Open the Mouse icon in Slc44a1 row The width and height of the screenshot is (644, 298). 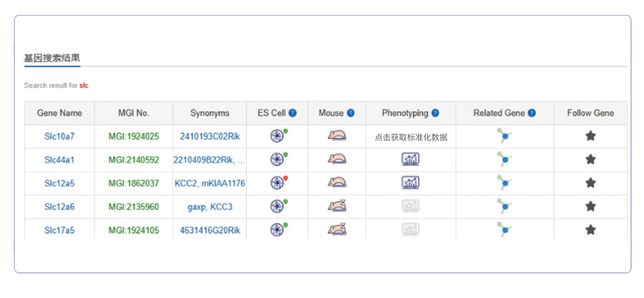(337, 159)
